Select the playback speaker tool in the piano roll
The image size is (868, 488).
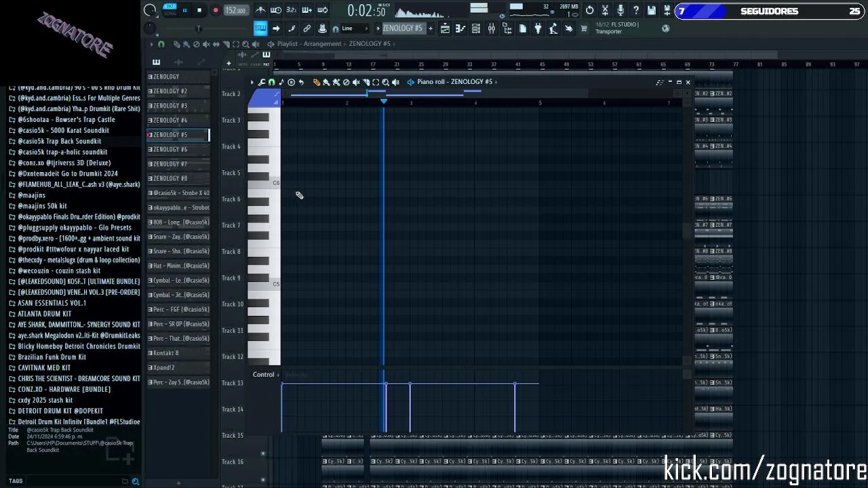[395, 82]
